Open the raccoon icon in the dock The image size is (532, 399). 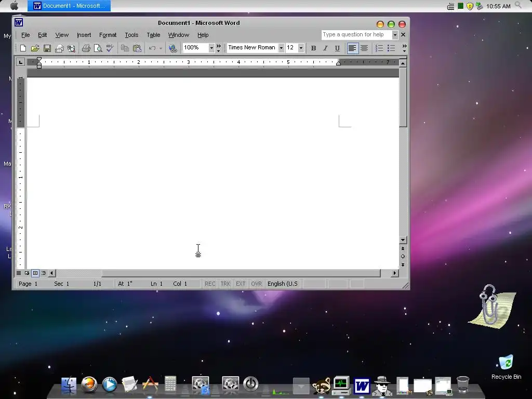(321, 386)
